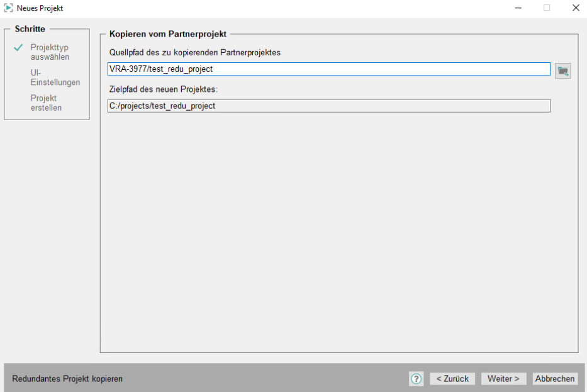587x392 pixels.
Task: Close the Neues Projekt window
Action: tap(576, 8)
